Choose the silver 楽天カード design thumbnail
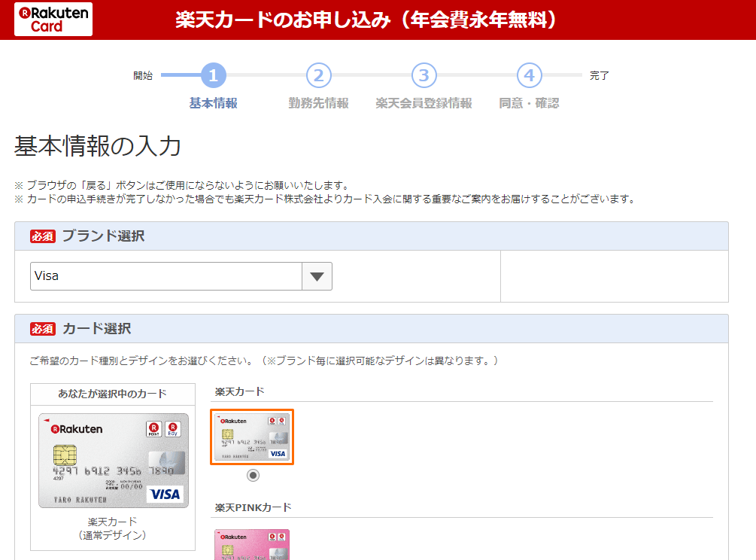 point(252,437)
